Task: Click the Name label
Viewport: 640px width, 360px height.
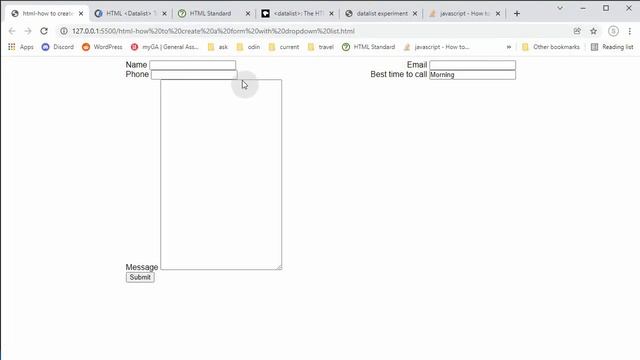Action: tap(136, 65)
